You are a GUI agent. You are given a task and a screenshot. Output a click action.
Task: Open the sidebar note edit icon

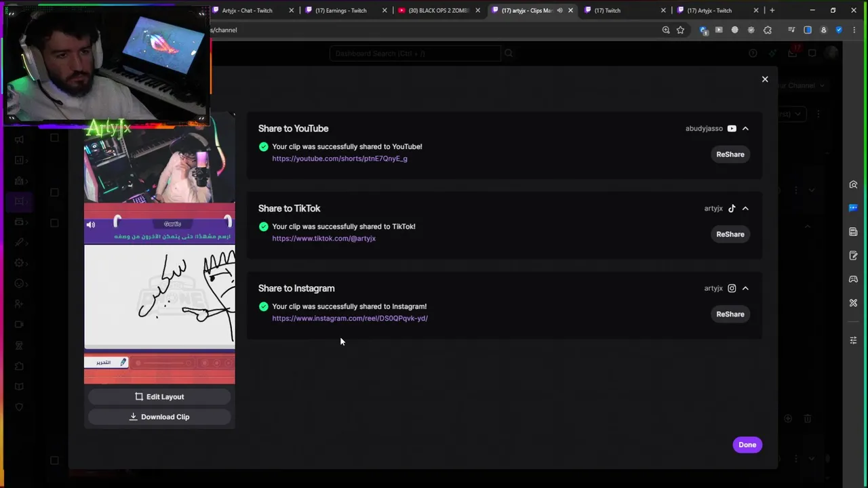pos(853,256)
